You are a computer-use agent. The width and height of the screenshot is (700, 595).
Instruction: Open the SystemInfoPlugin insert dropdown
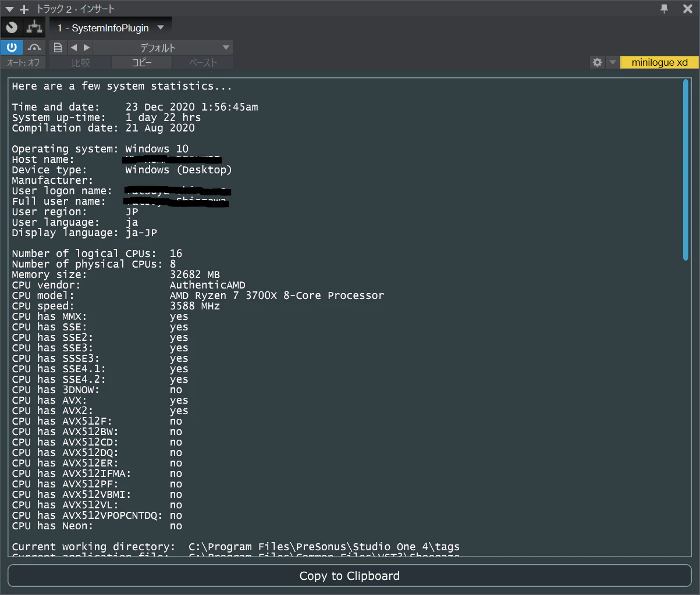pos(111,27)
